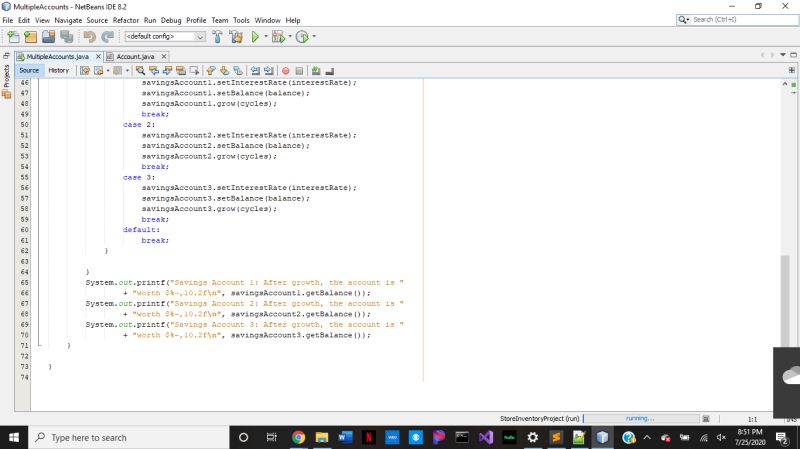Toggle rectangular selection mode in the editor toolbar
800x449 pixels.
[x=194, y=71]
